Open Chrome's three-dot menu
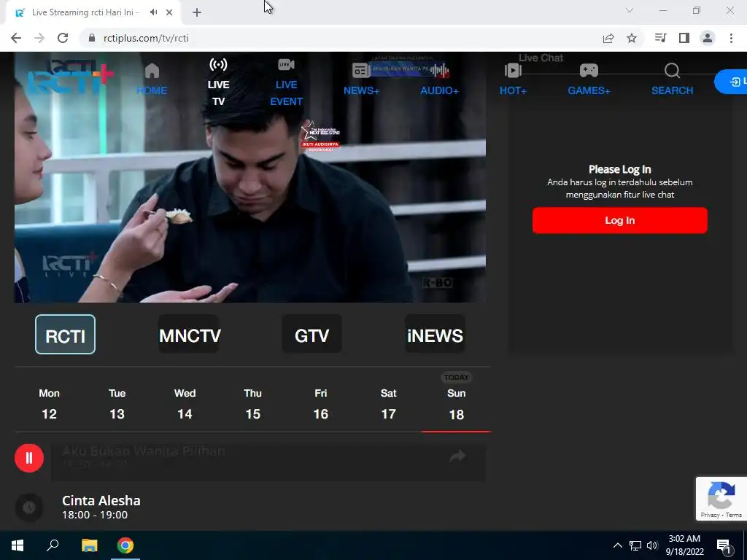Screen dimensions: 747x560 click(731, 38)
